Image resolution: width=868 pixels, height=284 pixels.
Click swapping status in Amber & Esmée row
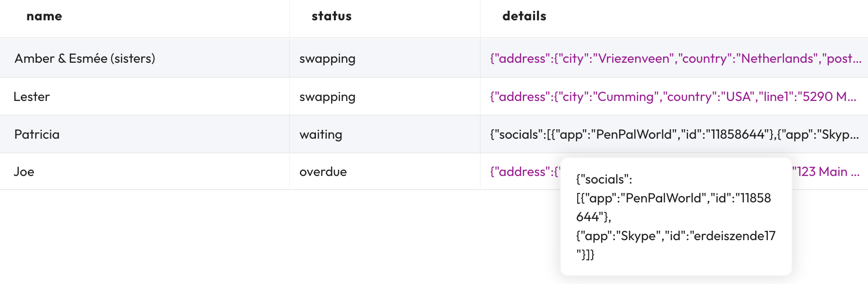coord(327,58)
